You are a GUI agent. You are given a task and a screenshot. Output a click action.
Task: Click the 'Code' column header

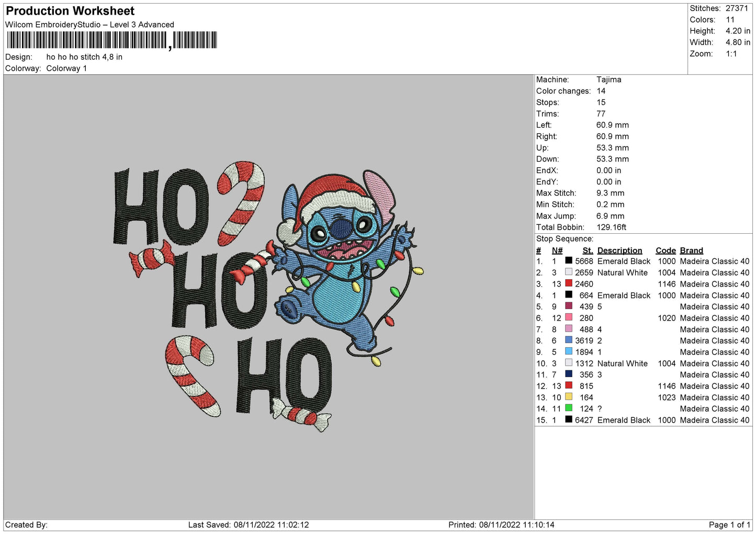(665, 251)
